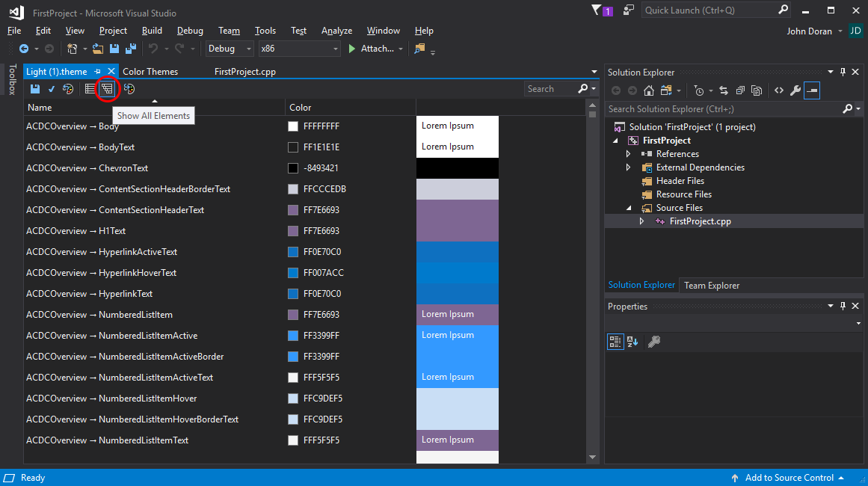
Task: Click the Undo arrow in the toolbar
Action: [153, 49]
